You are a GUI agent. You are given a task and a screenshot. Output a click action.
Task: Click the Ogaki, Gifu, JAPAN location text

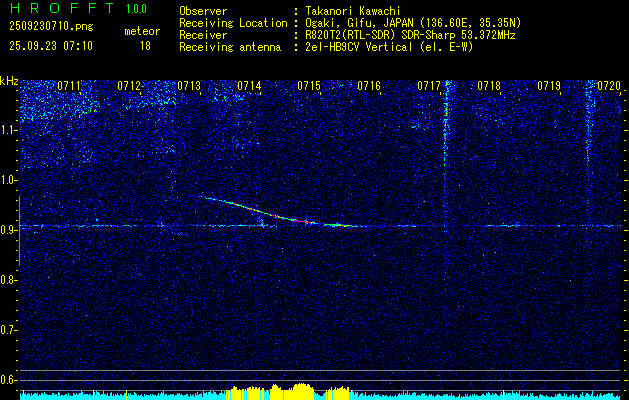click(x=413, y=23)
